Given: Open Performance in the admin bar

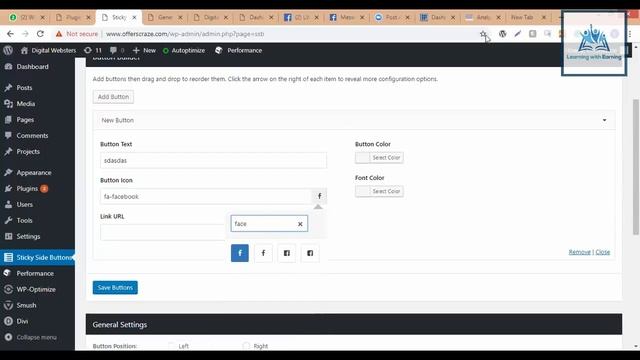Looking at the screenshot, I should point(239,50).
